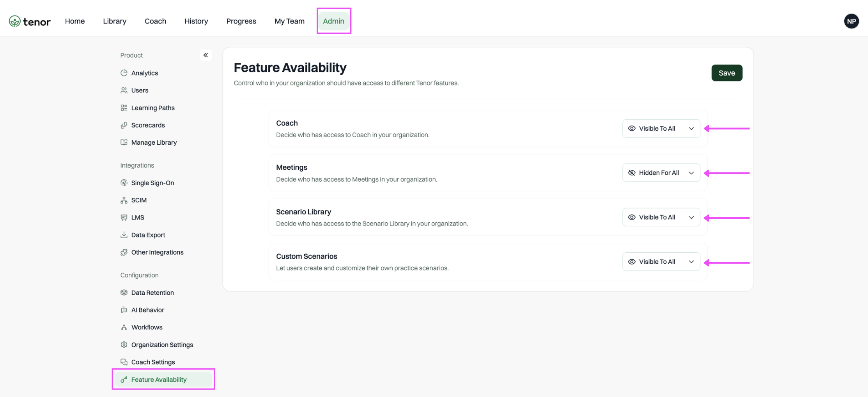868x397 pixels.
Task: Click the Scenario Library feature title
Action: click(x=303, y=212)
